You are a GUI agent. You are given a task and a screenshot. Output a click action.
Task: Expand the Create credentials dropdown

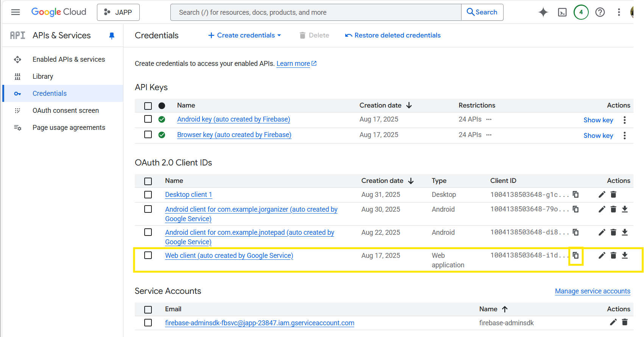point(245,35)
